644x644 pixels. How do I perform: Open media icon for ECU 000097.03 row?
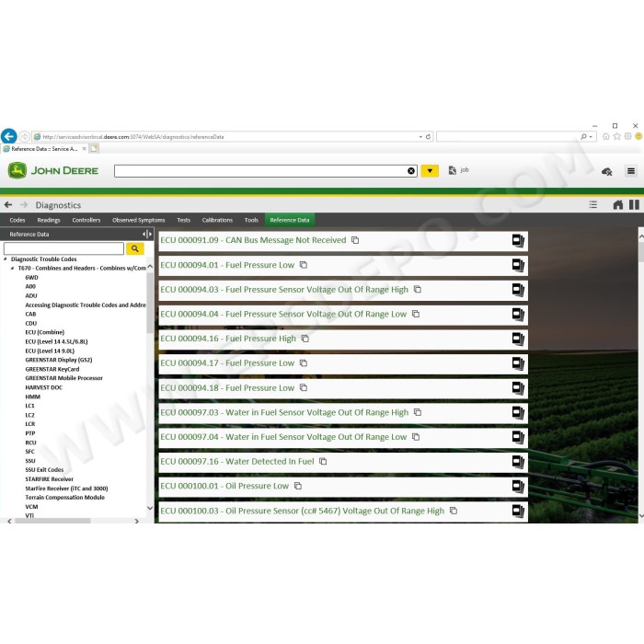tap(518, 413)
